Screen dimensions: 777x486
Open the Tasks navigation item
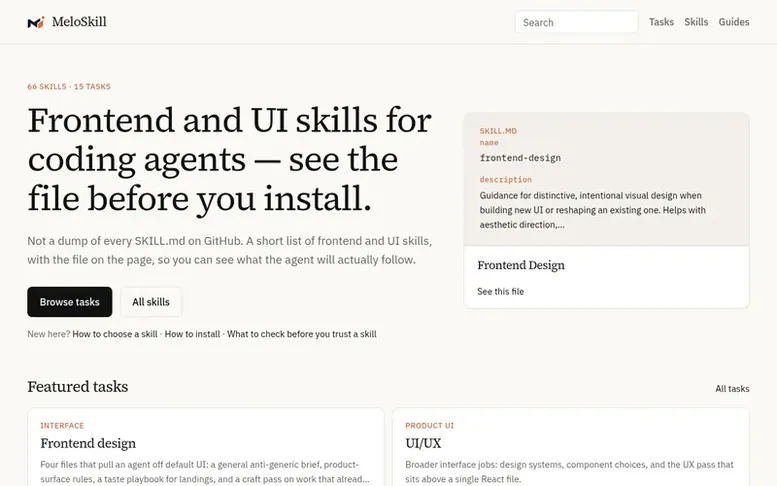[x=661, y=22]
